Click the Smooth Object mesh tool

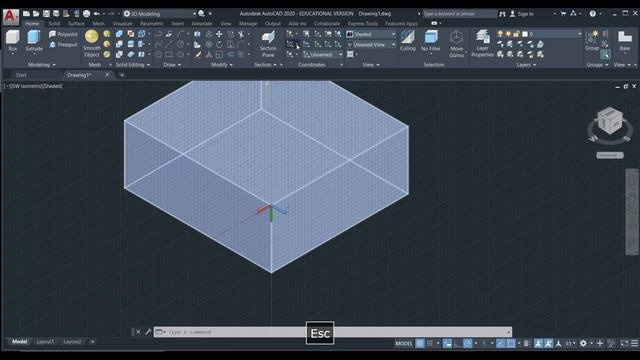[x=91, y=43]
